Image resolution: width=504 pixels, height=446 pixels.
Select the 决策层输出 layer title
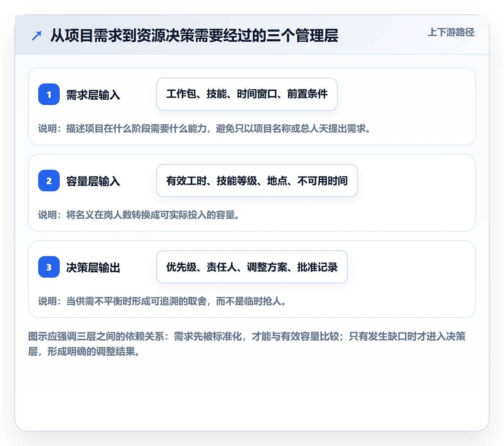point(93,267)
